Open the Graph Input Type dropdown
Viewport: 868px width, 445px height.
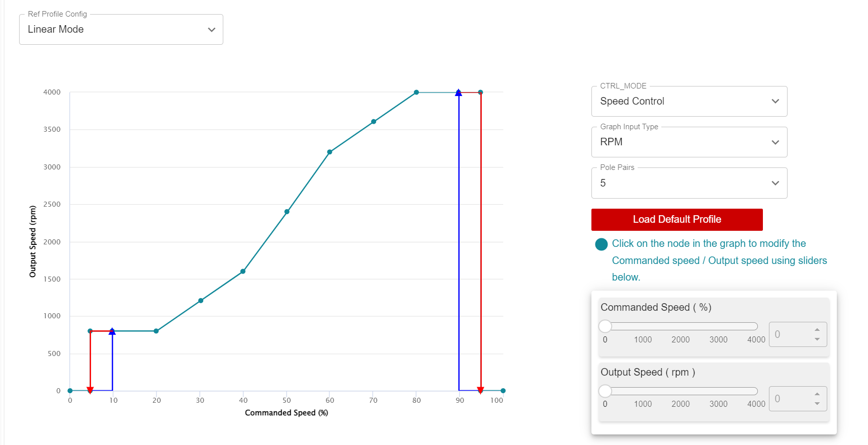(689, 142)
